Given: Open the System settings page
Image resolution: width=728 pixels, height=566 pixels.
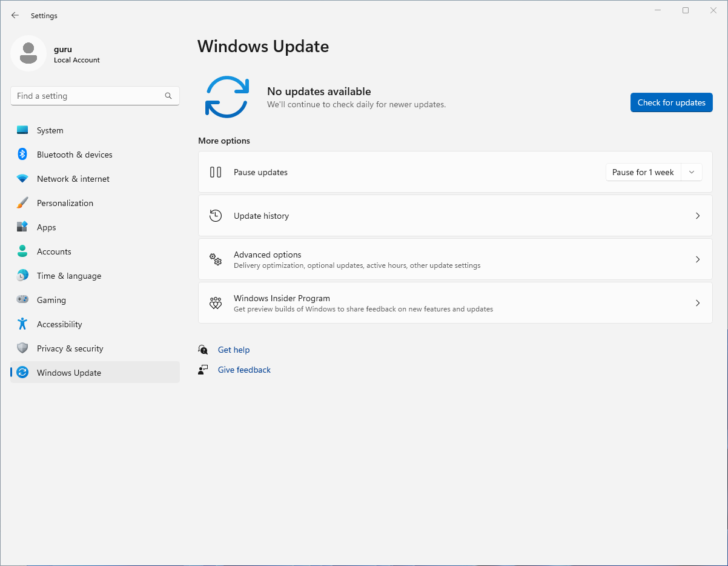Looking at the screenshot, I should pos(95,130).
